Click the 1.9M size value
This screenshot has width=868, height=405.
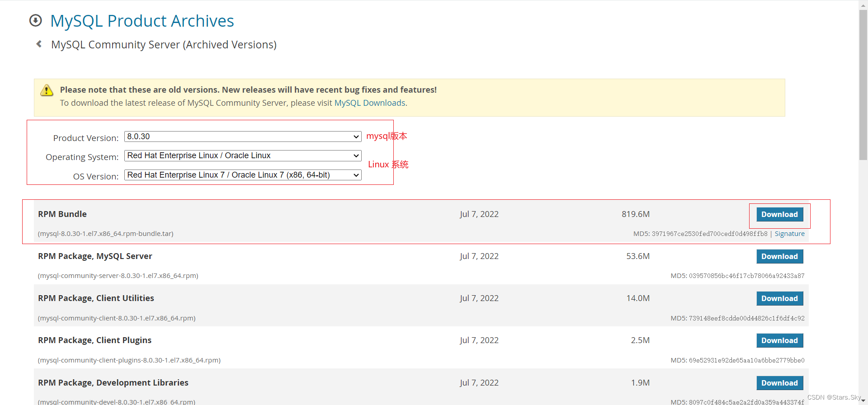click(x=640, y=383)
